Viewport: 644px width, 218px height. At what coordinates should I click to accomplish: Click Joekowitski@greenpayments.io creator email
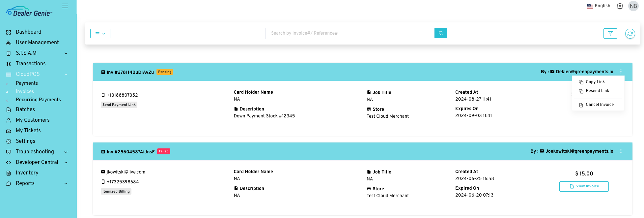point(579,151)
